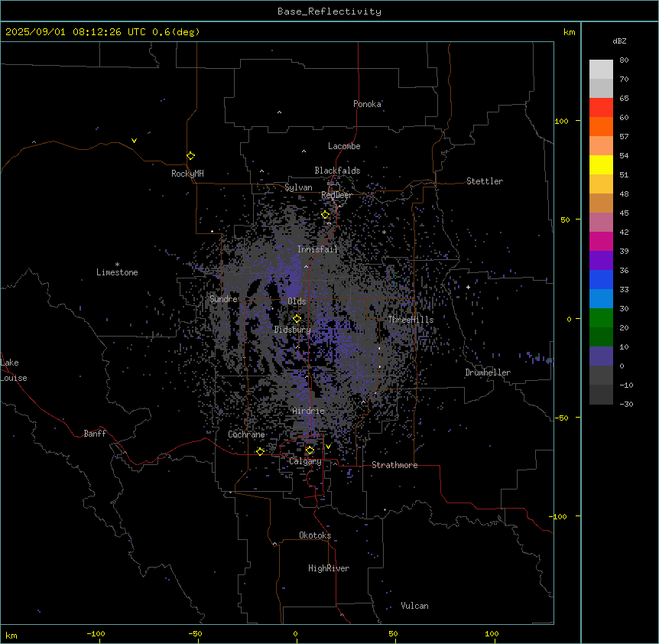Click the 100 tick on the vertical axis
This screenshot has height=644, width=659.
tap(561, 121)
